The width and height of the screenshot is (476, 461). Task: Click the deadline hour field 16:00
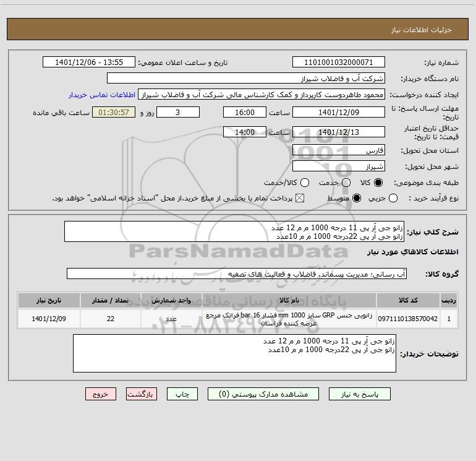pyautogui.click(x=245, y=112)
